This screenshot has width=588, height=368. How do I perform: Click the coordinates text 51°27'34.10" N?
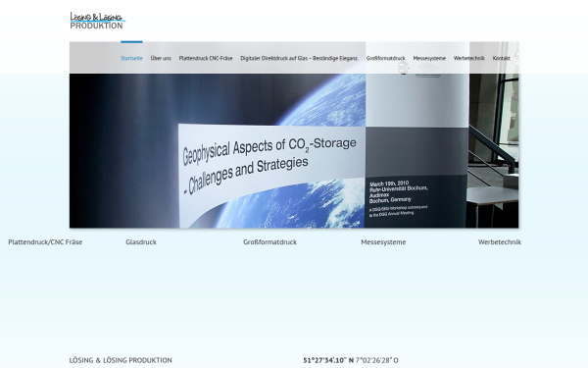coord(328,360)
